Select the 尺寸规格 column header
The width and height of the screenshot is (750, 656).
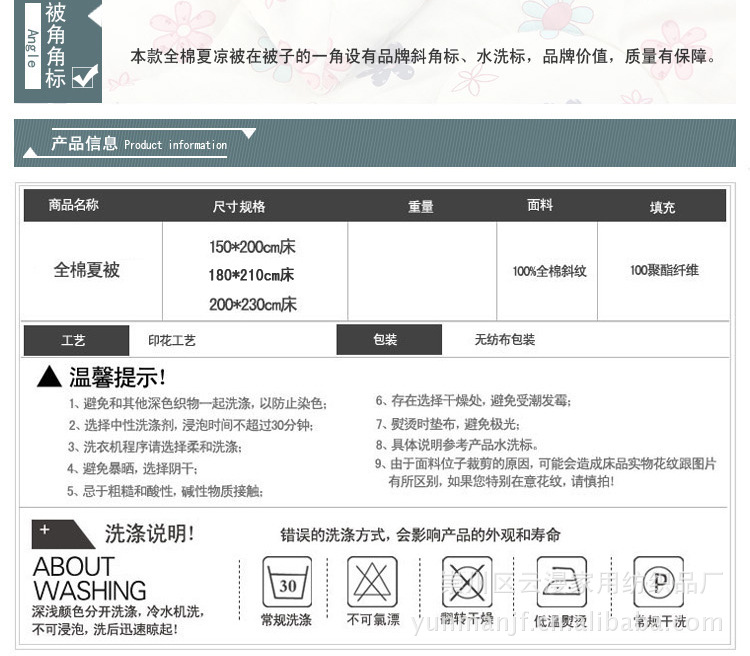coord(239,206)
